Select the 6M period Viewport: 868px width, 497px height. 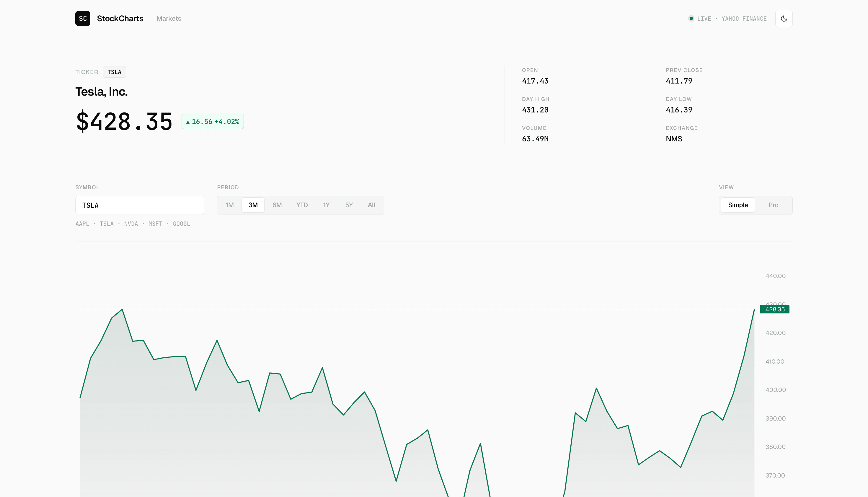[277, 205]
